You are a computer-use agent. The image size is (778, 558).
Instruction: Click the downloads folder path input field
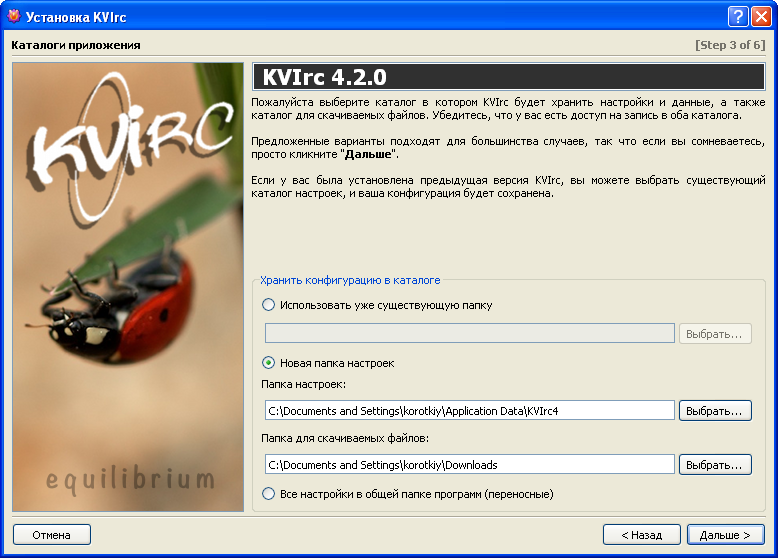pyautogui.click(x=469, y=464)
